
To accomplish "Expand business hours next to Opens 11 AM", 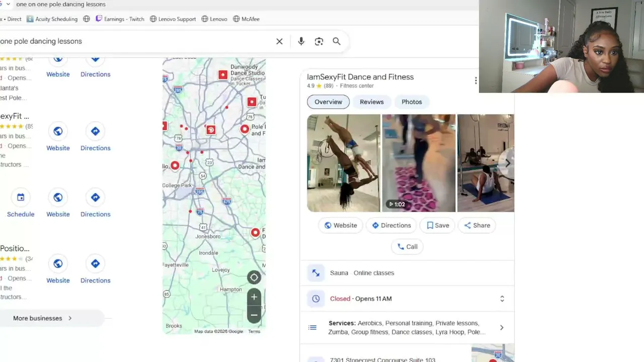I will pyautogui.click(x=502, y=299).
